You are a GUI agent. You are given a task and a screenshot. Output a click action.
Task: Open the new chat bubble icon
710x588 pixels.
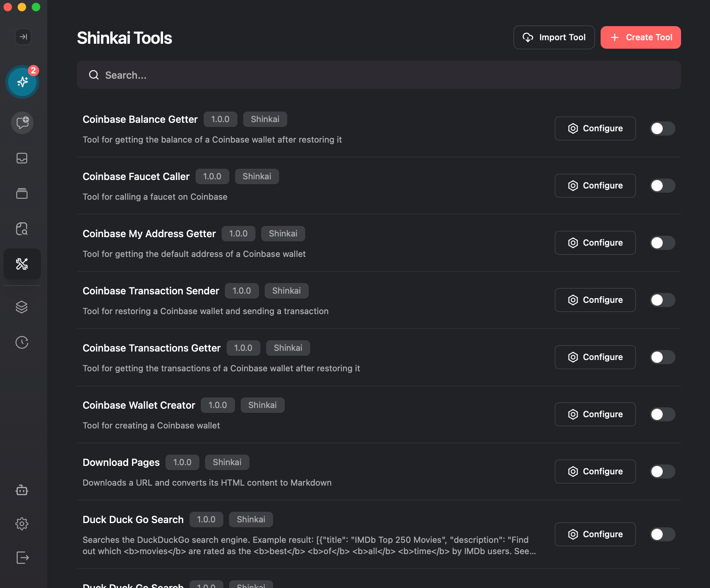click(x=22, y=123)
